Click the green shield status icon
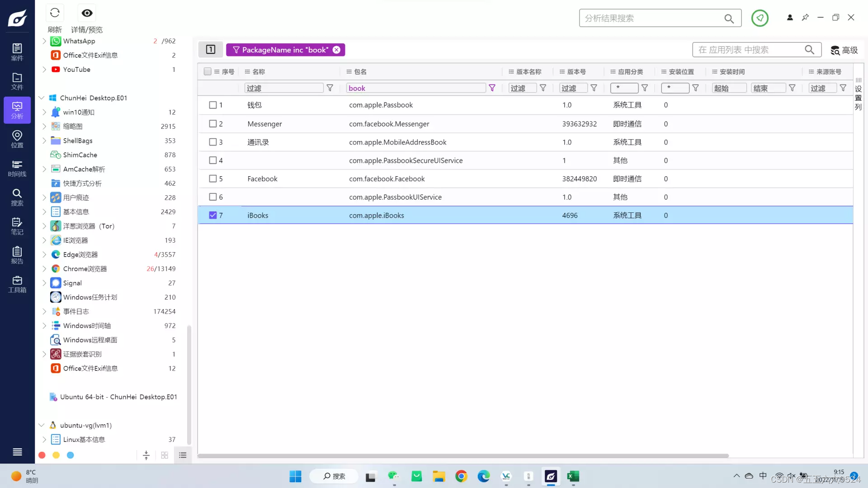Image resolution: width=868 pixels, height=488 pixels. coord(759,18)
